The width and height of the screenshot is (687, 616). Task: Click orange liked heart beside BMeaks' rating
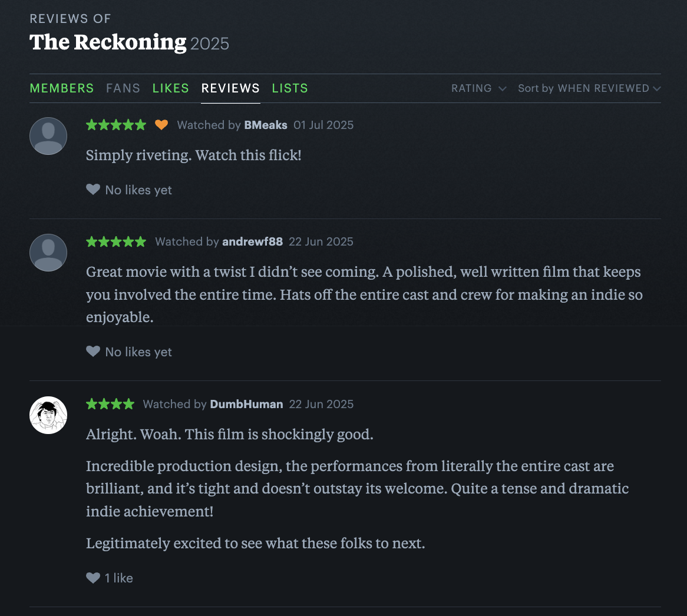pos(161,125)
